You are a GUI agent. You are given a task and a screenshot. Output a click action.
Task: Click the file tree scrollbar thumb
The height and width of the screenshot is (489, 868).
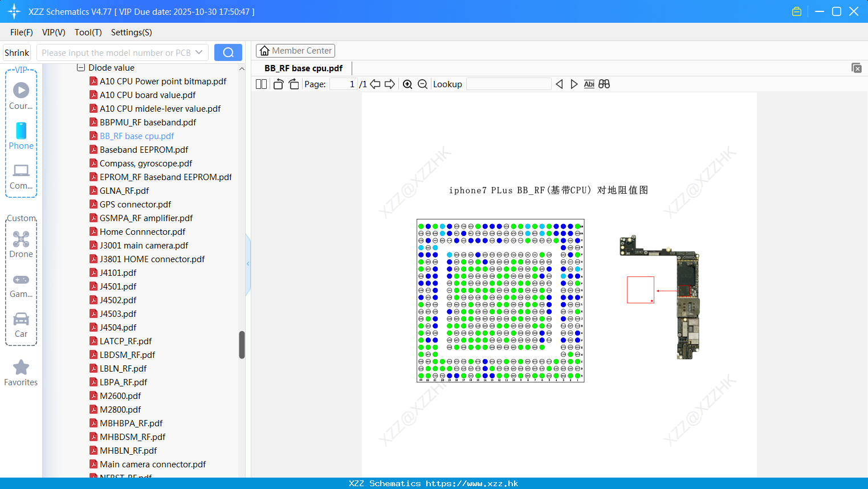(x=242, y=345)
